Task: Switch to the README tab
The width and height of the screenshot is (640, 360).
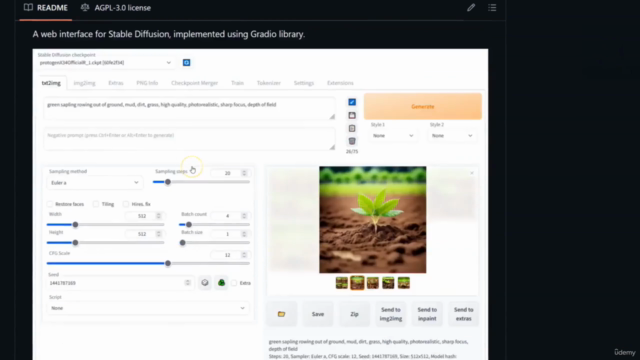Action: pos(46,8)
